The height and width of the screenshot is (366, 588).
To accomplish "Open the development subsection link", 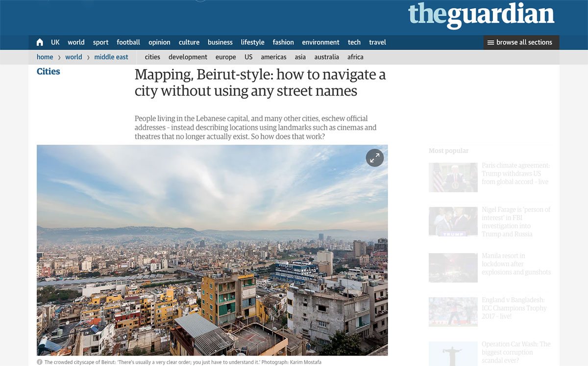I will click(188, 57).
